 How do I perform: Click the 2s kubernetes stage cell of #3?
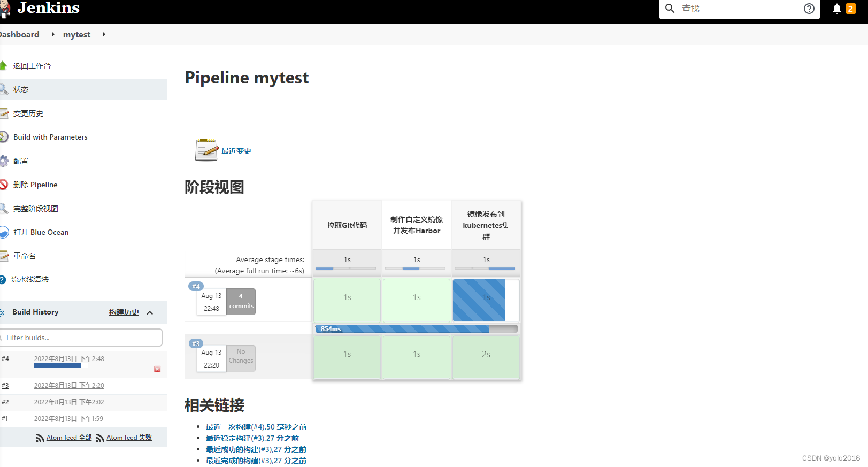coord(486,357)
